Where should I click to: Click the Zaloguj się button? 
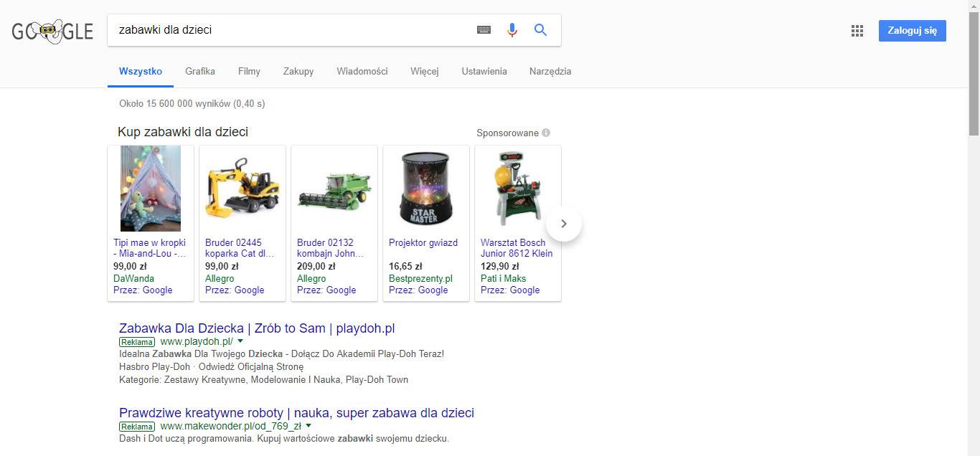[913, 31]
